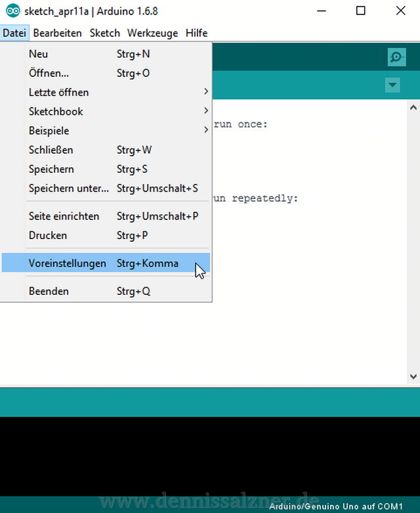Open the Werkzeuge menu
The height and width of the screenshot is (513, 420).
(x=153, y=33)
